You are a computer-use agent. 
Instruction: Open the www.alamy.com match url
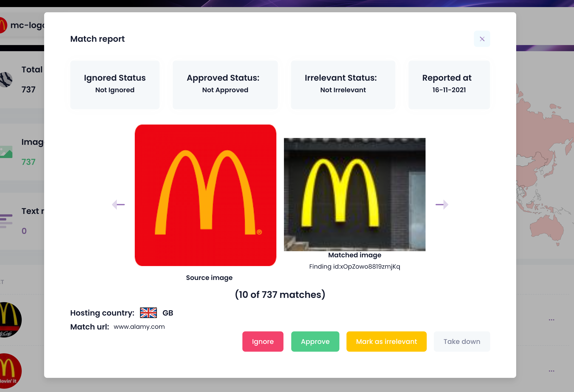[139, 327]
